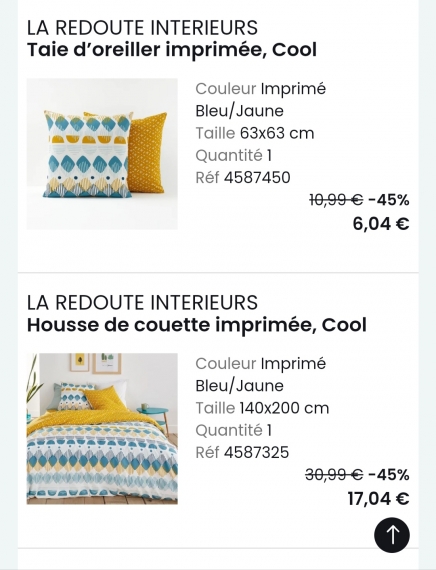Click second LA REDOUTE INTERIEURS brand name
436x570 pixels.
(x=142, y=302)
